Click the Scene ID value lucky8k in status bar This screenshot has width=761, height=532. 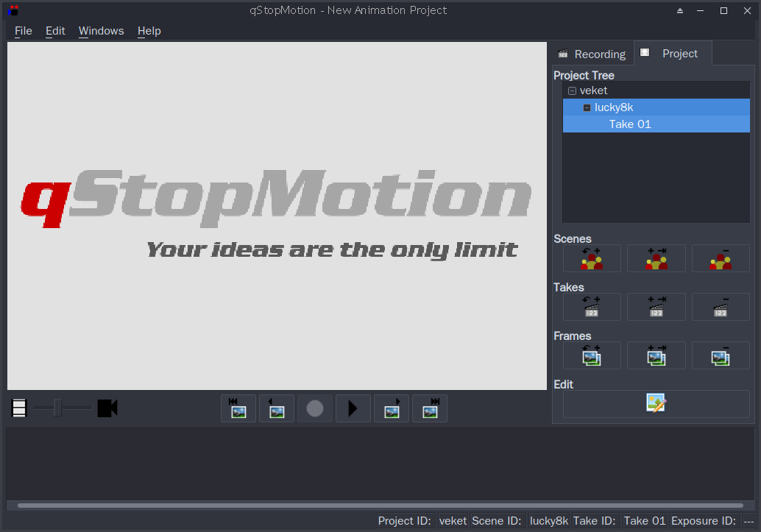click(549, 521)
